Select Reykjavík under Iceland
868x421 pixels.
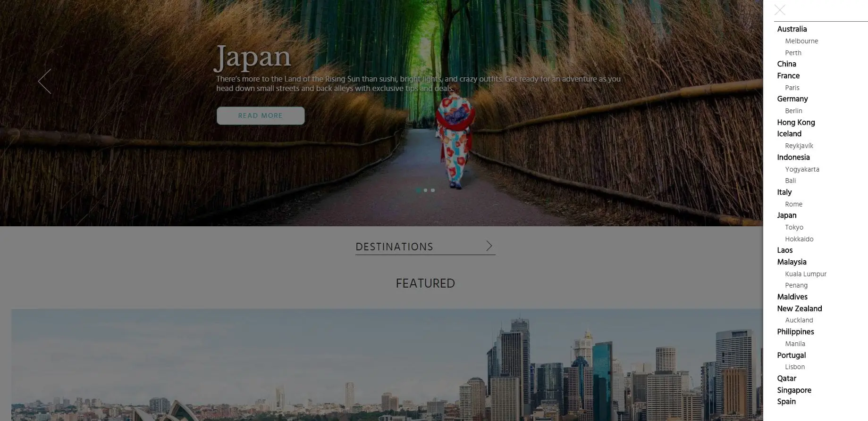coord(799,146)
